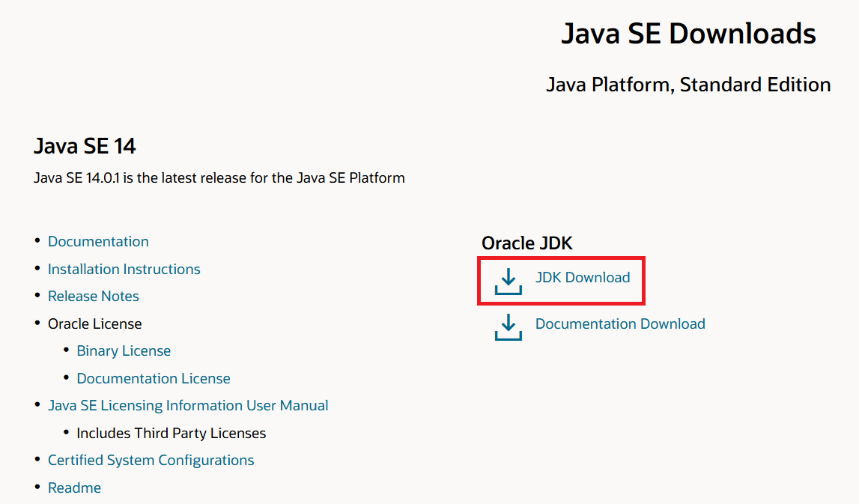Open the Documentation Download link text
Image resolution: width=859 pixels, height=504 pixels.
(620, 324)
